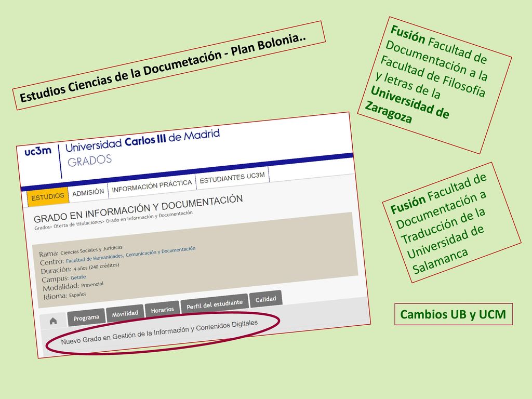Switch to the Movilidad tab
532x399 pixels.
click(x=125, y=313)
